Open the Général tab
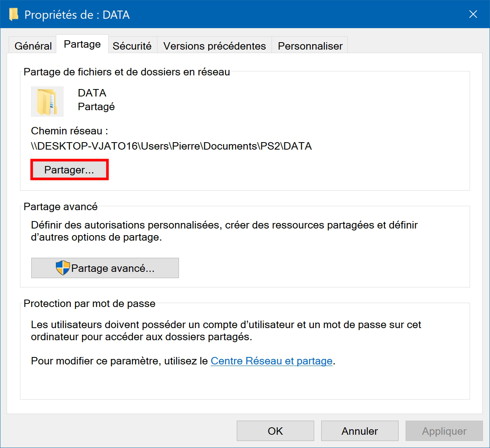The height and width of the screenshot is (448, 490). [x=33, y=46]
